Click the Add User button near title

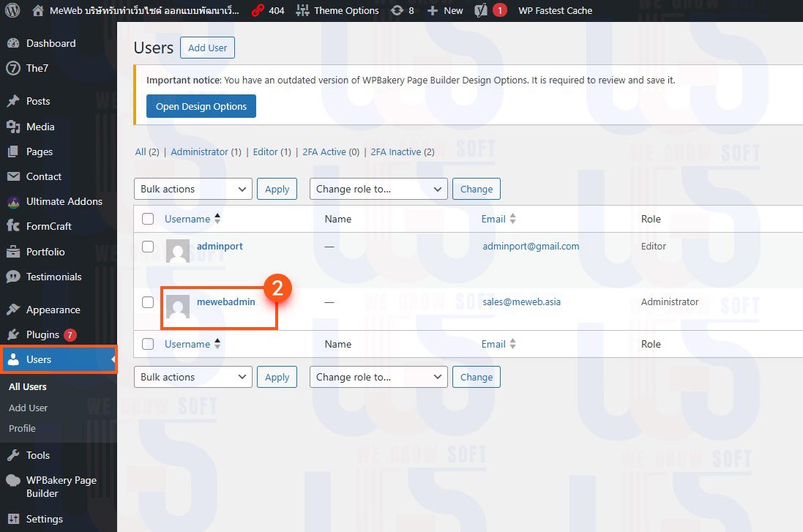pos(207,48)
